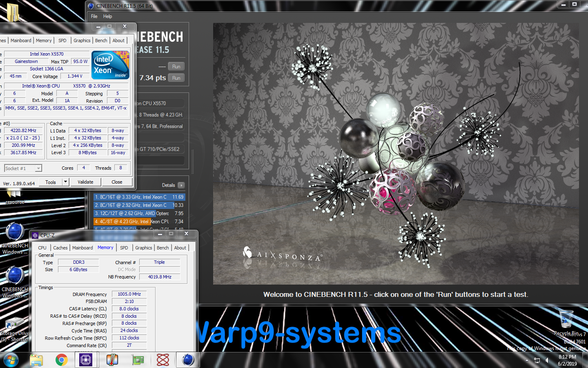This screenshot has height=368, width=588.
Task: Click the Validate button in CPU-Z
Action: tap(85, 182)
